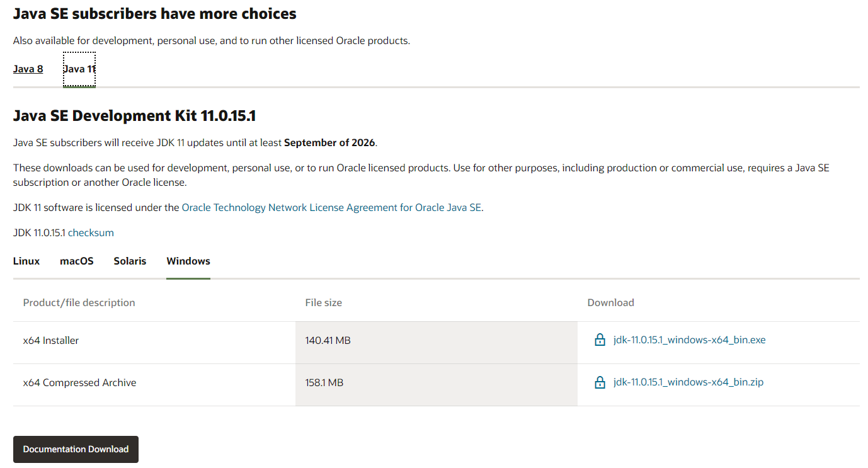Click the x64 Compressed Archive description
The image size is (868, 468).
pos(79,382)
